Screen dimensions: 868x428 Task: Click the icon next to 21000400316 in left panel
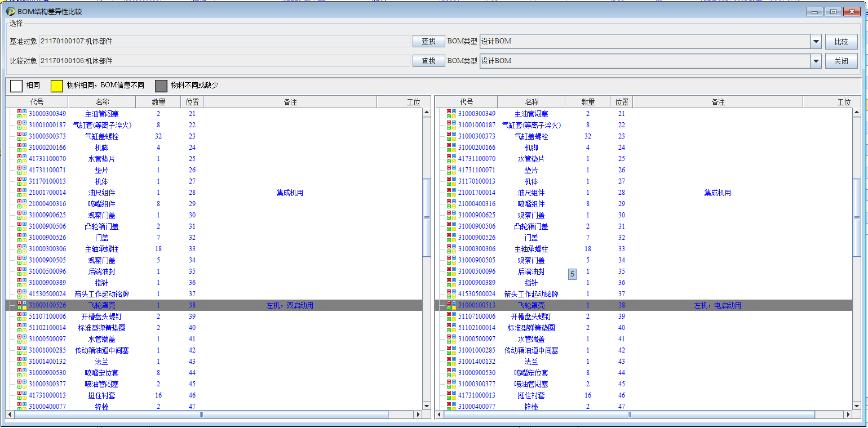[22, 204]
